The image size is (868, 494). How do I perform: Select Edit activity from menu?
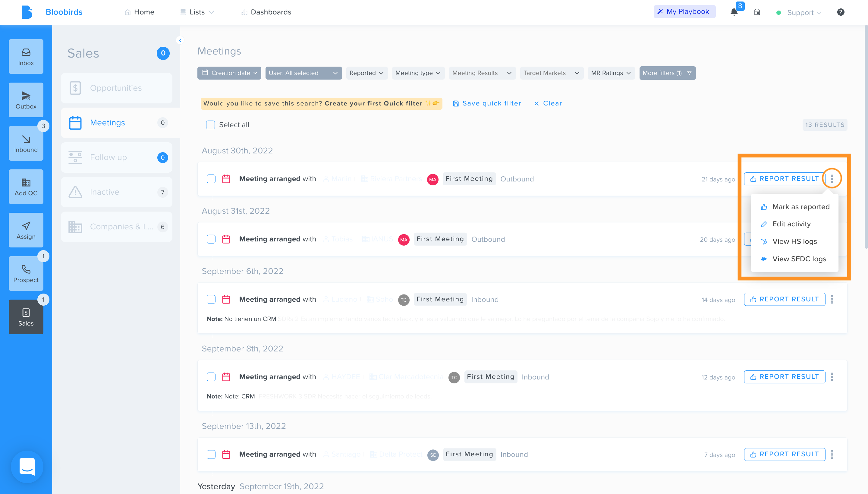(x=794, y=224)
